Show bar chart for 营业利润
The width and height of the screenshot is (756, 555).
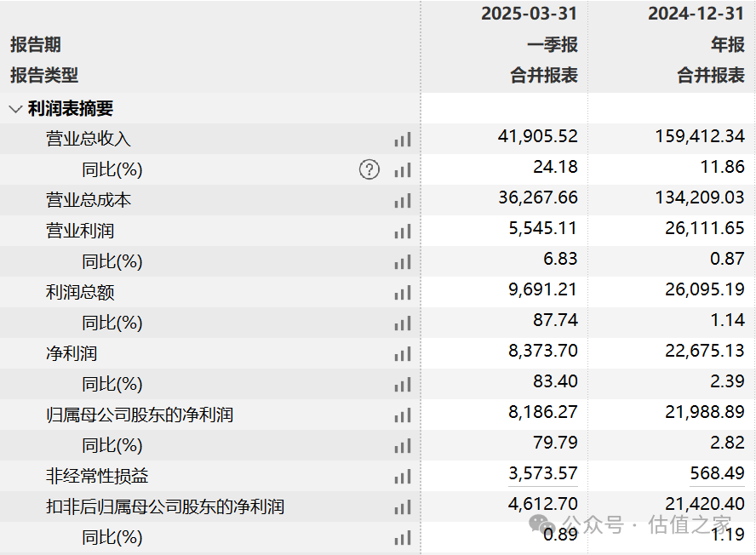(x=402, y=232)
